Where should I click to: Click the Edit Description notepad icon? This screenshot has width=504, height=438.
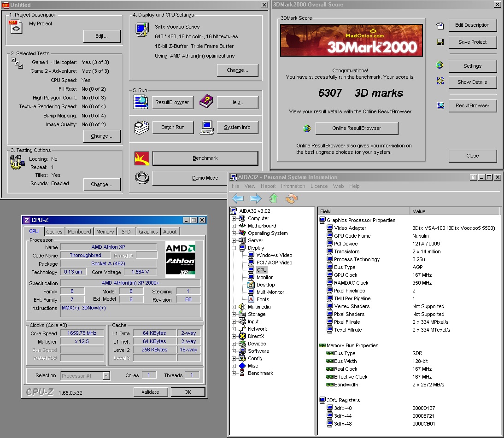tap(440, 26)
